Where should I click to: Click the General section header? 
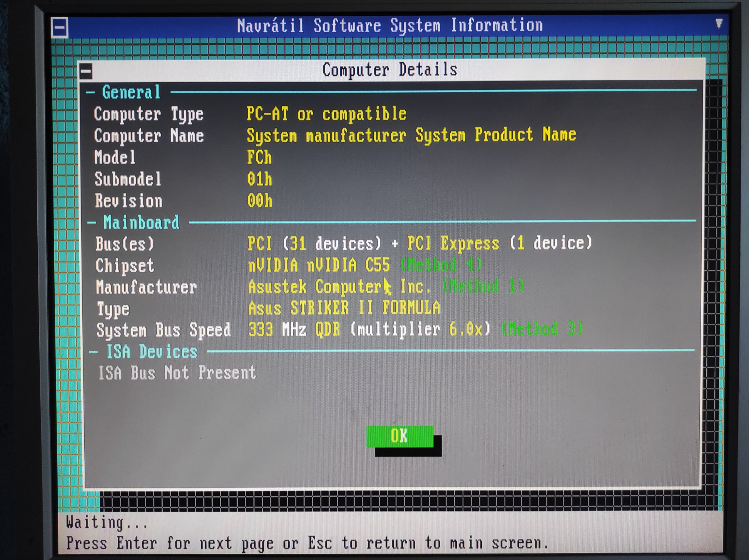(131, 92)
